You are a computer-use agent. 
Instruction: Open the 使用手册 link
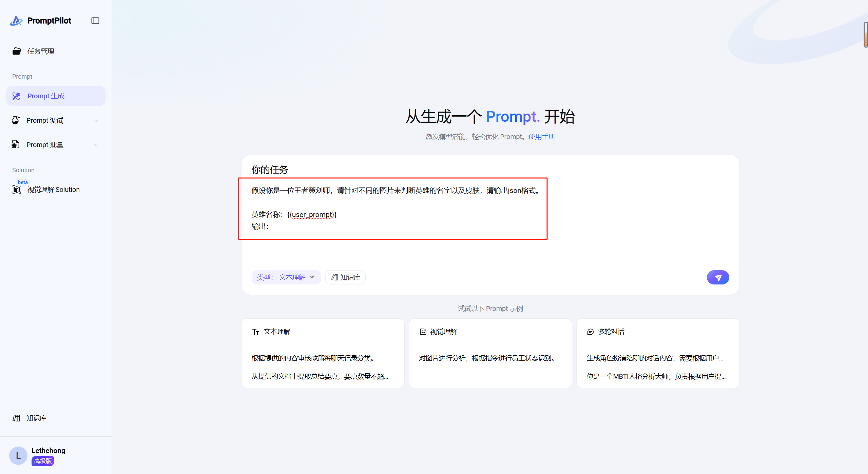coord(541,137)
